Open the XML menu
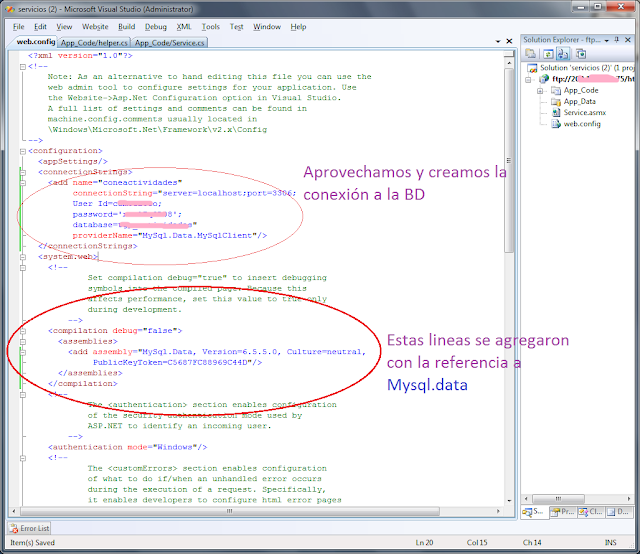 click(184, 27)
